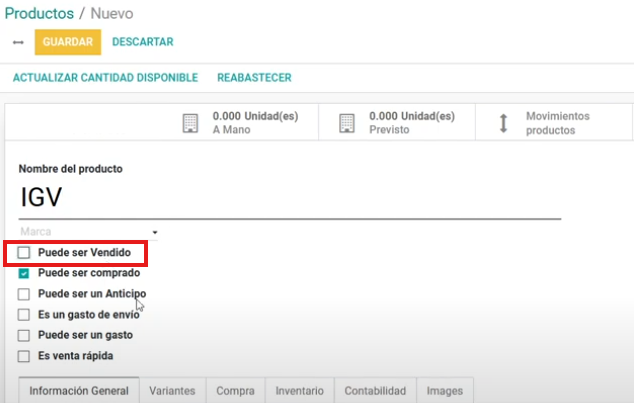Uncheck the Puede ser comprado checkbox
Image resolution: width=634 pixels, height=403 pixels.
click(x=24, y=273)
